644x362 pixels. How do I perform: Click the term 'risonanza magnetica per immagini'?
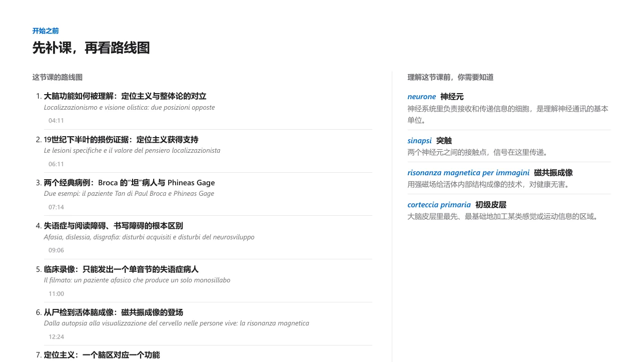[x=468, y=173]
